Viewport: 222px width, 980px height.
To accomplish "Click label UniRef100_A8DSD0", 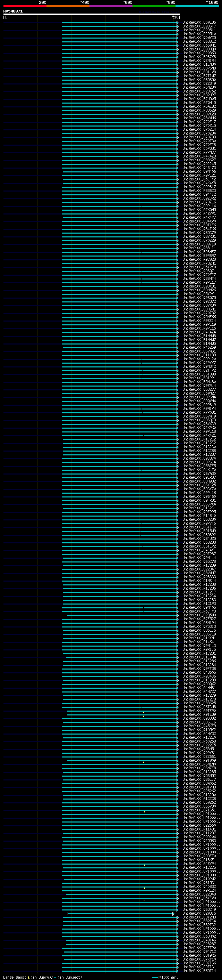I will 199,80.
